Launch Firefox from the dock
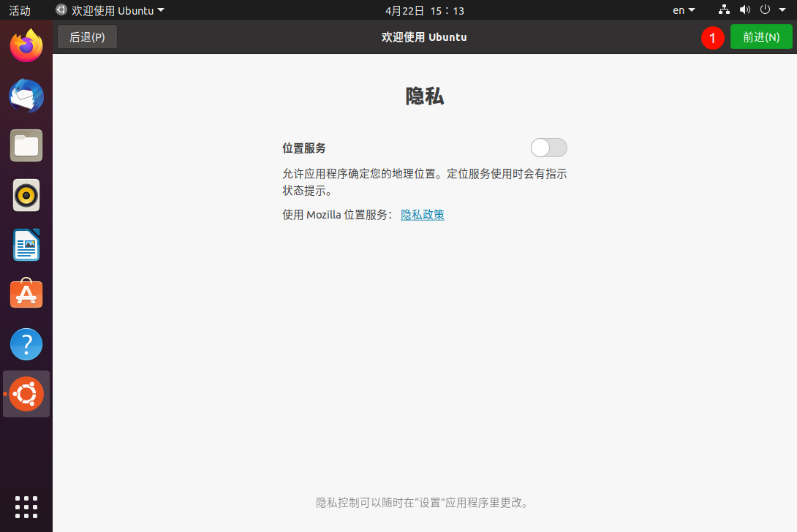This screenshot has height=532, width=797. coord(26,46)
